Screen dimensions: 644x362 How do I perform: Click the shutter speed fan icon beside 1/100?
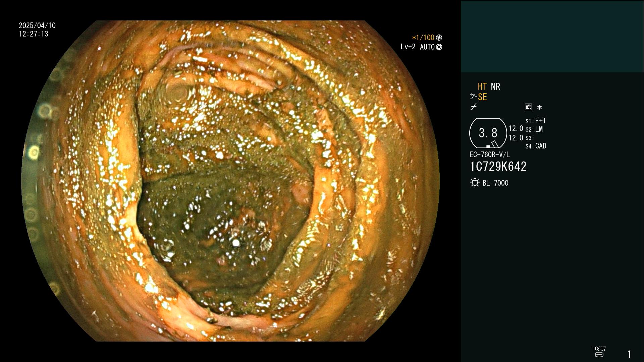(x=439, y=38)
